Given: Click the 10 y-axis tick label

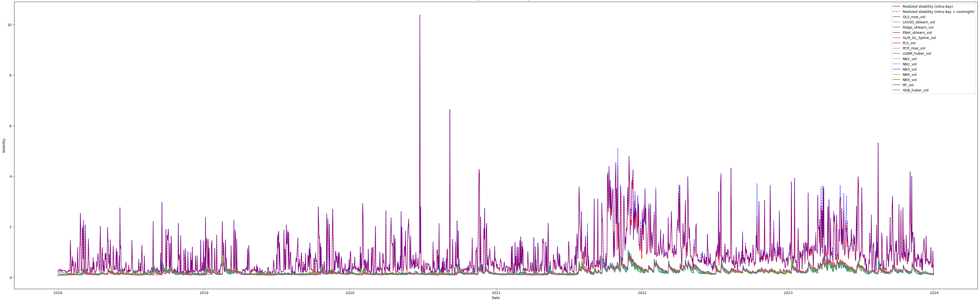Looking at the screenshot, I should pyautogui.click(x=9, y=25).
